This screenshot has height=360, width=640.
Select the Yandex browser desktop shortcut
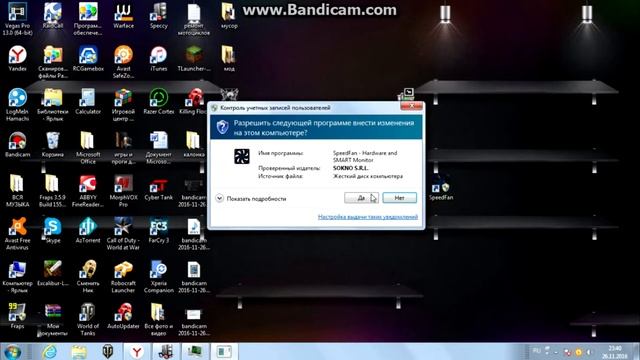pyautogui.click(x=17, y=58)
